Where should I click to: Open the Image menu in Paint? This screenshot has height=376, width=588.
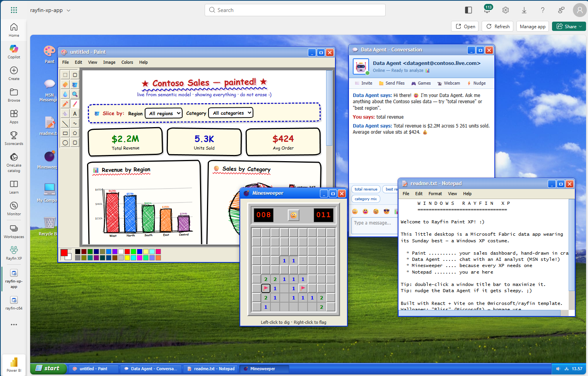coord(109,62)
